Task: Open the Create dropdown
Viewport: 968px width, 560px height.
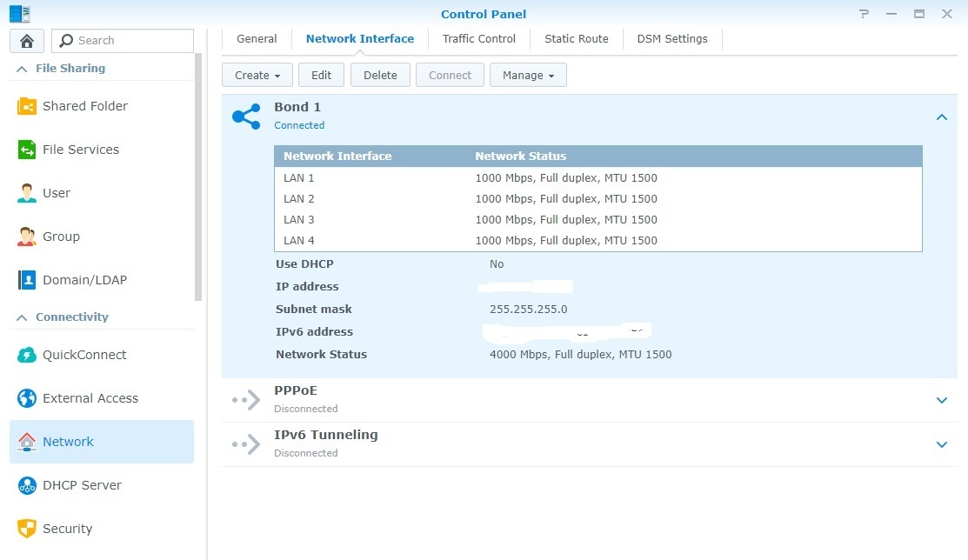Action: pyautogui.click(x=257, y=75)
